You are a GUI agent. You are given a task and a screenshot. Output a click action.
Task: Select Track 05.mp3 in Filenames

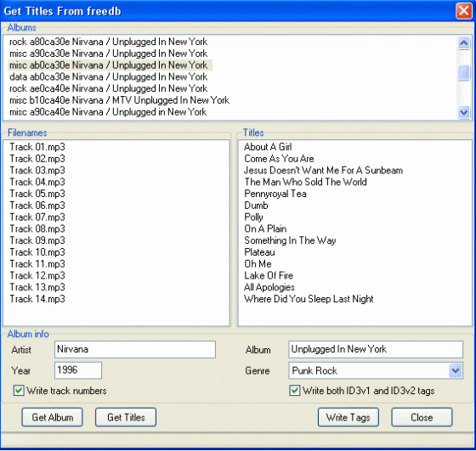[x=37, y=194]
